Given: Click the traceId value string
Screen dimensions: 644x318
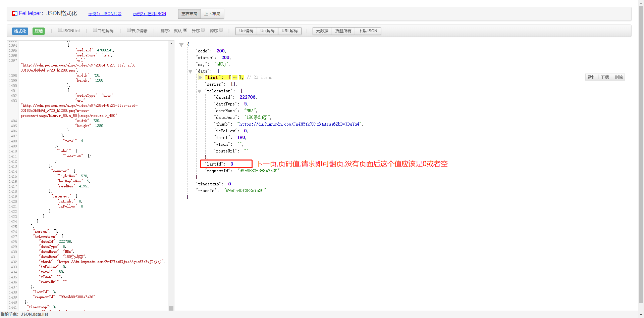Looking at the screenshot, I should click(x=245, y=191).
